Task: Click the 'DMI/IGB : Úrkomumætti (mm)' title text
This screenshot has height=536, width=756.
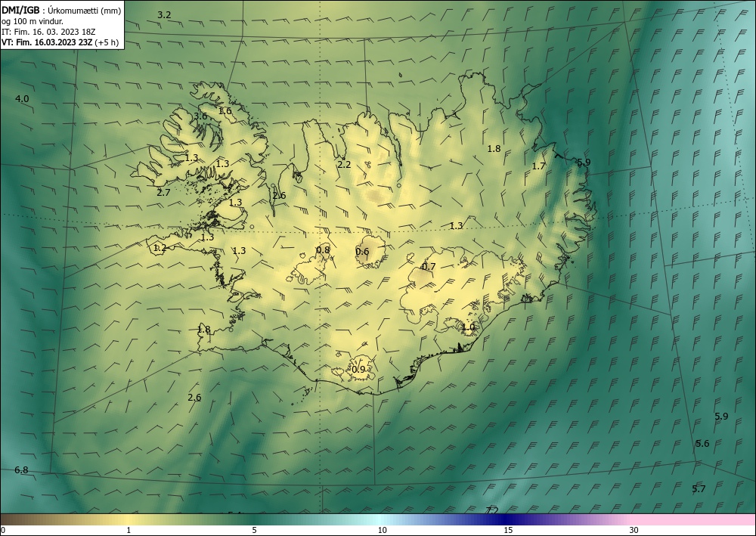Action: pos(61,11)
